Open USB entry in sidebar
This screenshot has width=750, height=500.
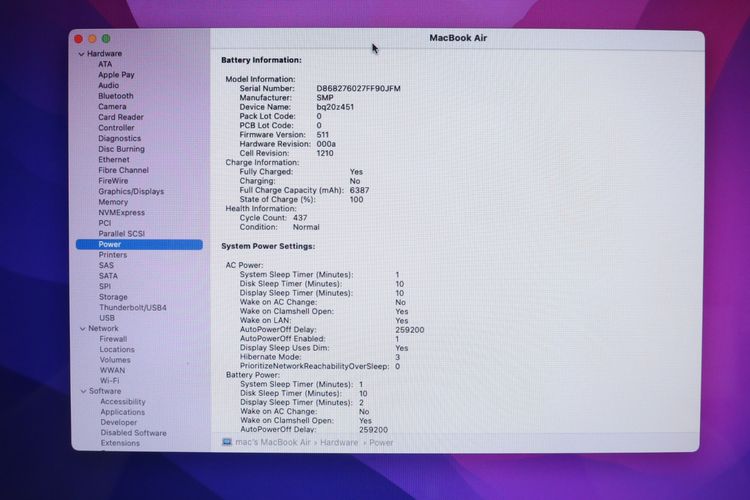point(107,318)
